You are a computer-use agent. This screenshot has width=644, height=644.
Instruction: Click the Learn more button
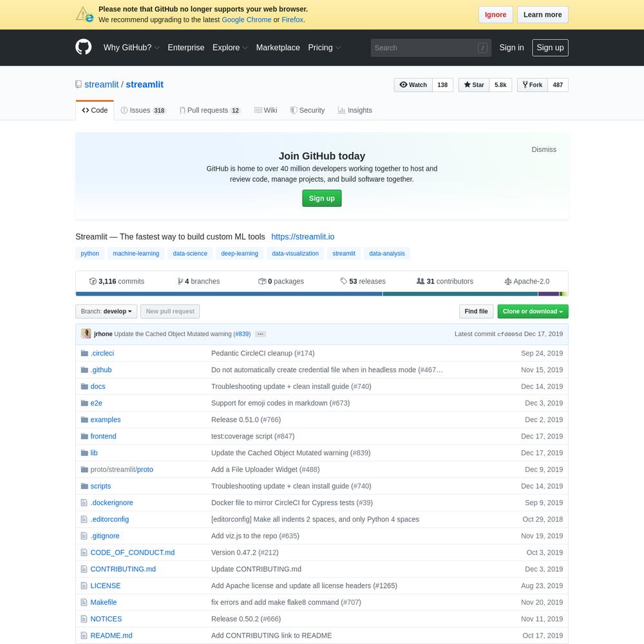(542, 15)
